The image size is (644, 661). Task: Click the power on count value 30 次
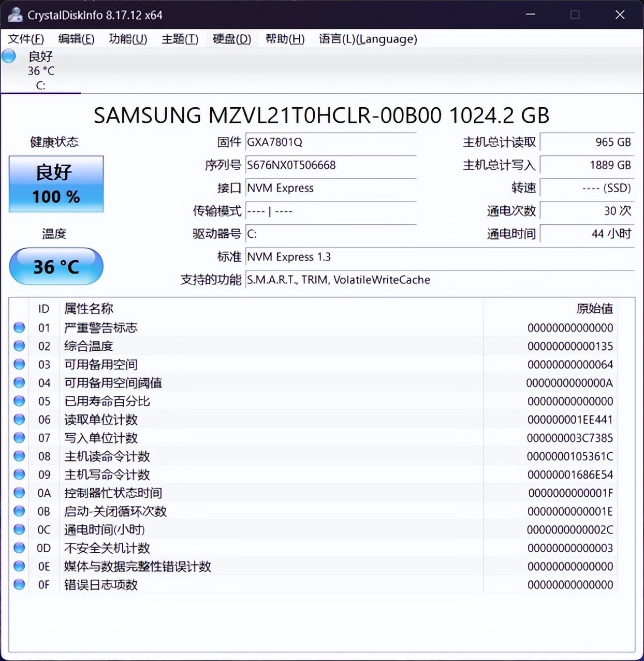click(587, 211)
